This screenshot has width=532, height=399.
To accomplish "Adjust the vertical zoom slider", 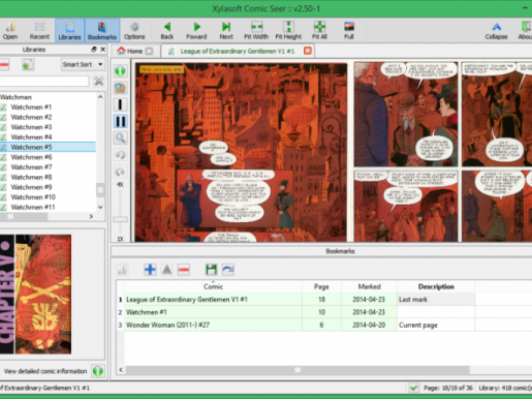I will (x=120, y=219).
